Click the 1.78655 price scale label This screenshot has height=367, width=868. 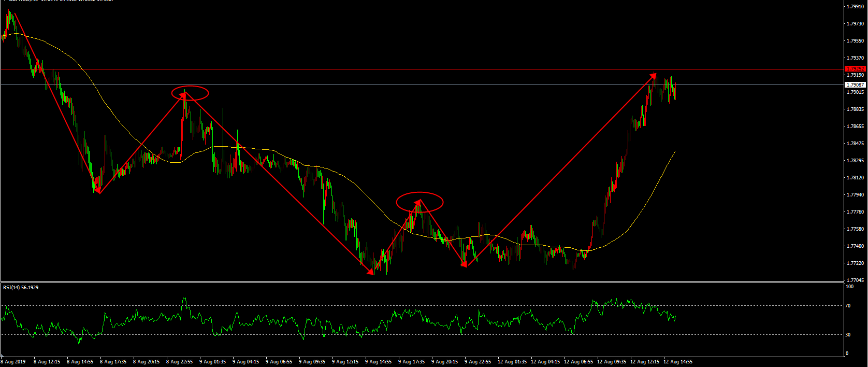click(x=855, y=126)
